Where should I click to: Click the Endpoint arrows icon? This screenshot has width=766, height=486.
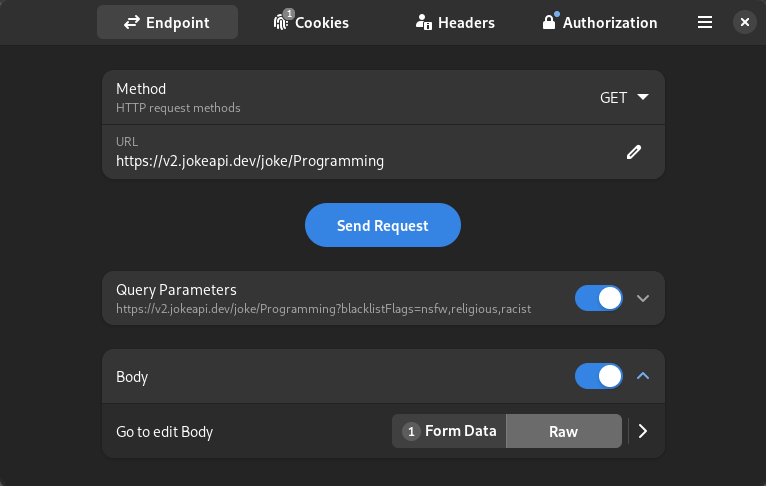(x=132, y=22)
